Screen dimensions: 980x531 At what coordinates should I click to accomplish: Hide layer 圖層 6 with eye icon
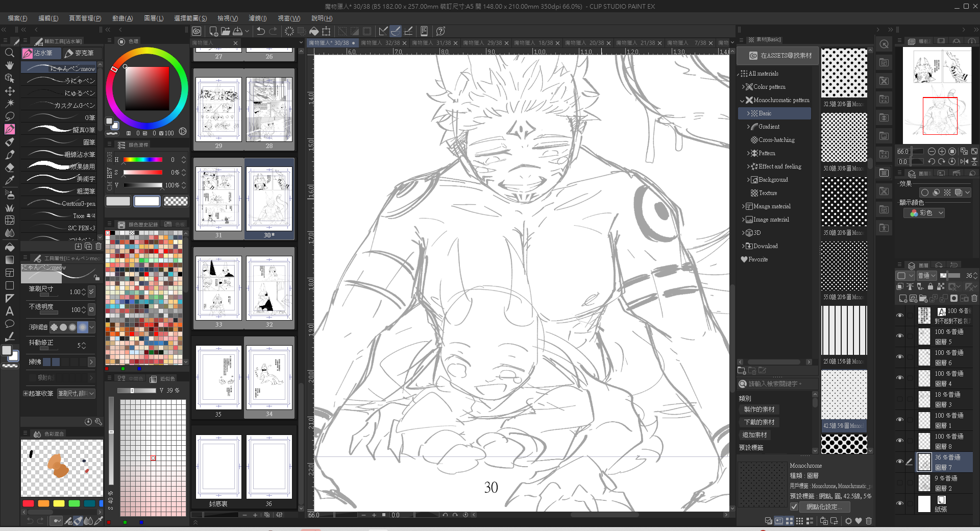(899, 357)
